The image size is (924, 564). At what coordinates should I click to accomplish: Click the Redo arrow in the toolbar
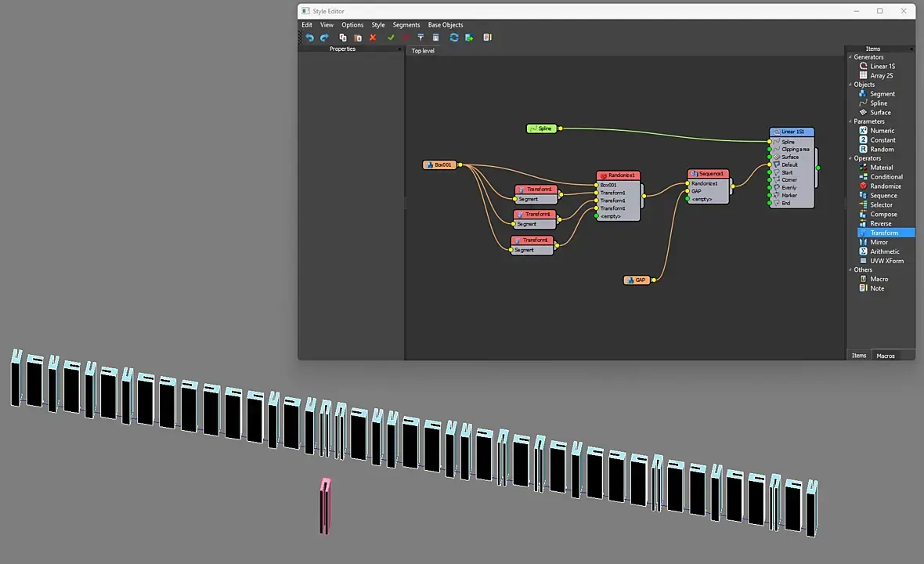point(324,37)
